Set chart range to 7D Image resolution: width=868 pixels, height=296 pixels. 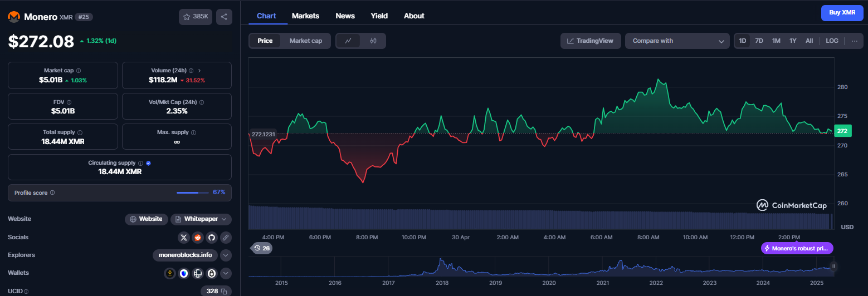(759, 41)
